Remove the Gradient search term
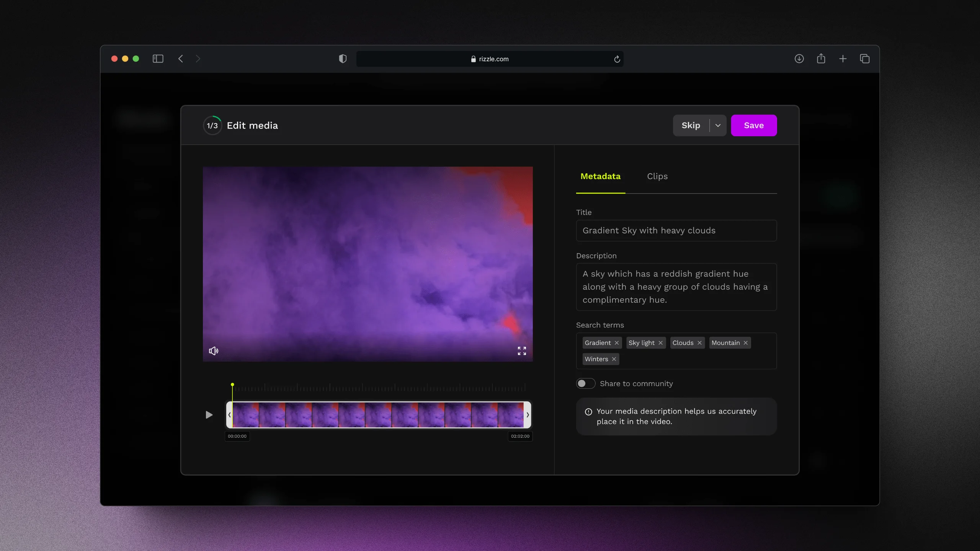Viewport: 980px width, 551px height. point(617,343)
